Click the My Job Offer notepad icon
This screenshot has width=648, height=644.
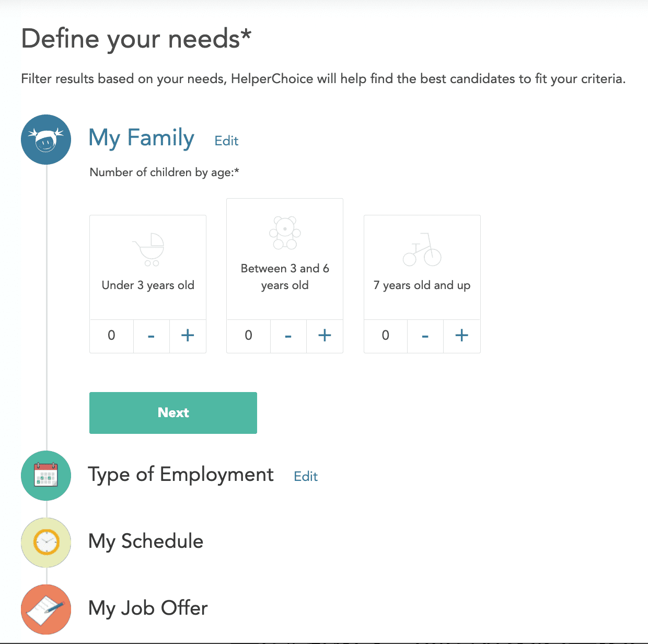(46, 609)
